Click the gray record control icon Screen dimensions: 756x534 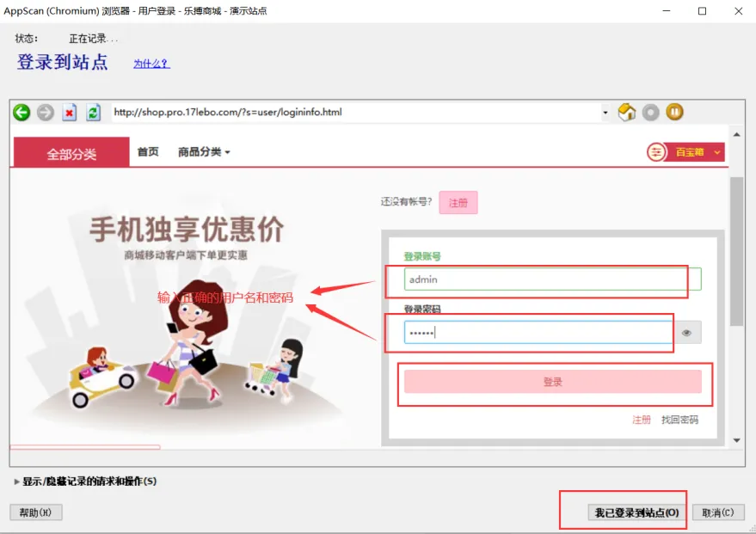click(x=651, y=112)
